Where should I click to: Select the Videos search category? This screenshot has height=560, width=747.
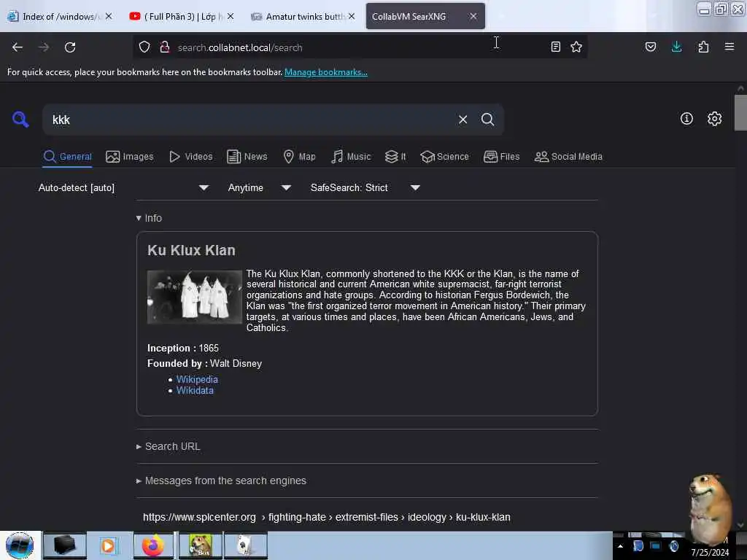[191, 156]
